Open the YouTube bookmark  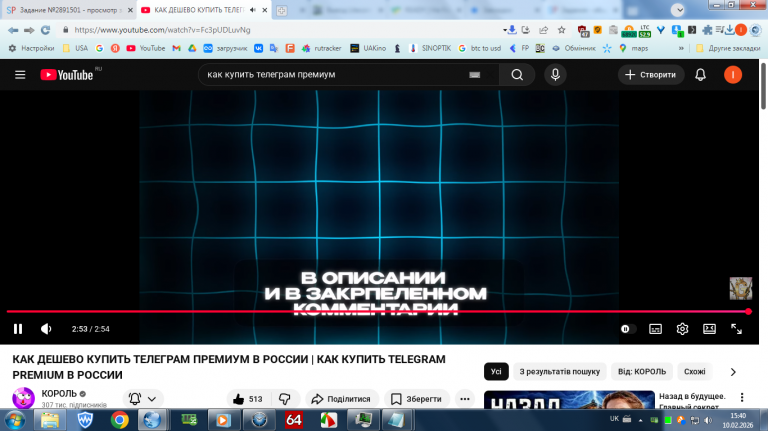[146, 48]
